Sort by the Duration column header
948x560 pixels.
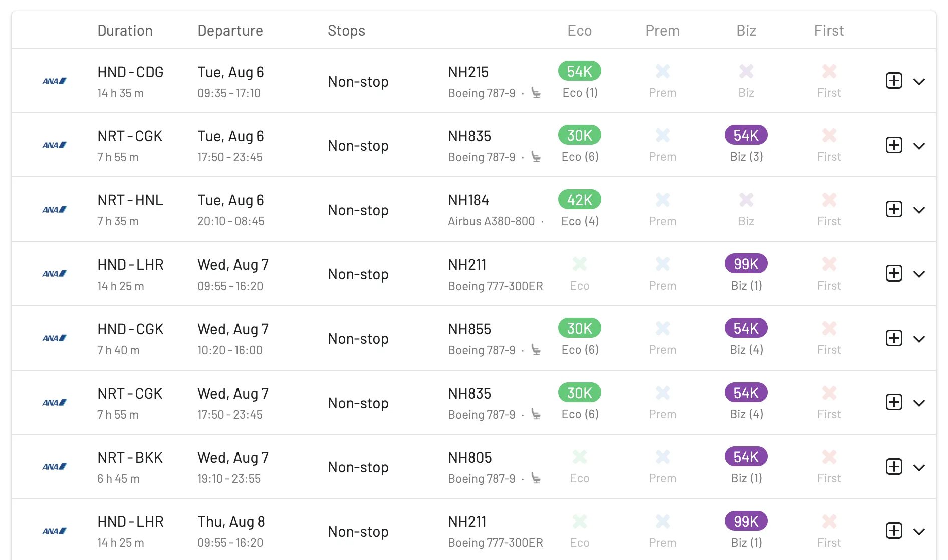point(125,31)
